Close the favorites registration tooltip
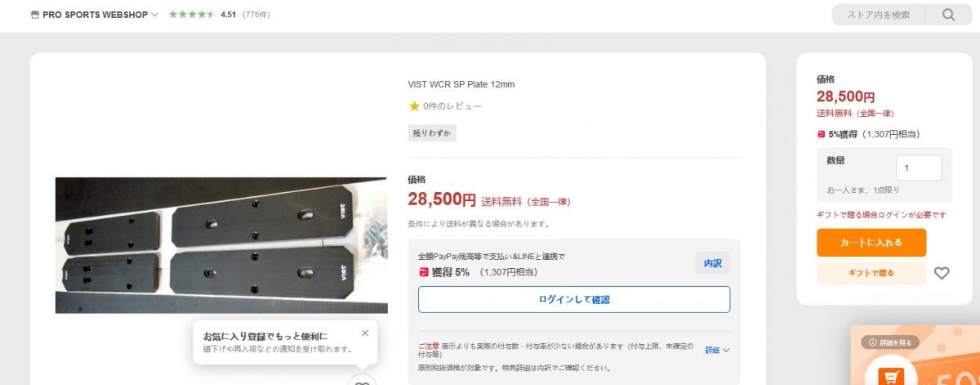The height and width of the screenshot is (385, 980). [365, 333]
